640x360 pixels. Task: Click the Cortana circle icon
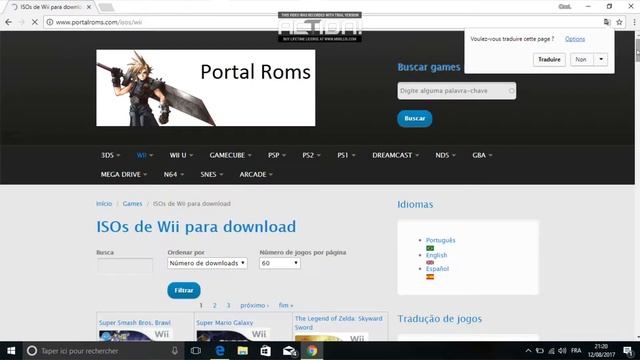click(x=32, y=351)
